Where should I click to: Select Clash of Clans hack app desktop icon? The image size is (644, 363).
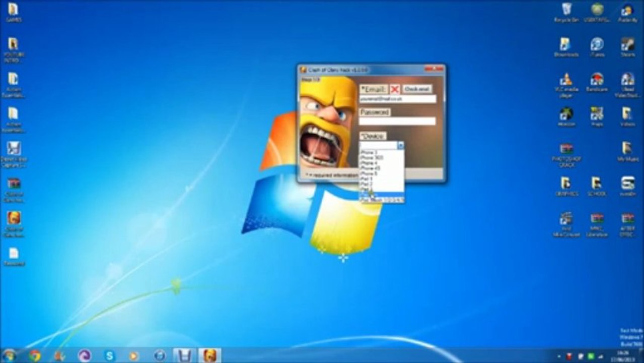(13, 224)
